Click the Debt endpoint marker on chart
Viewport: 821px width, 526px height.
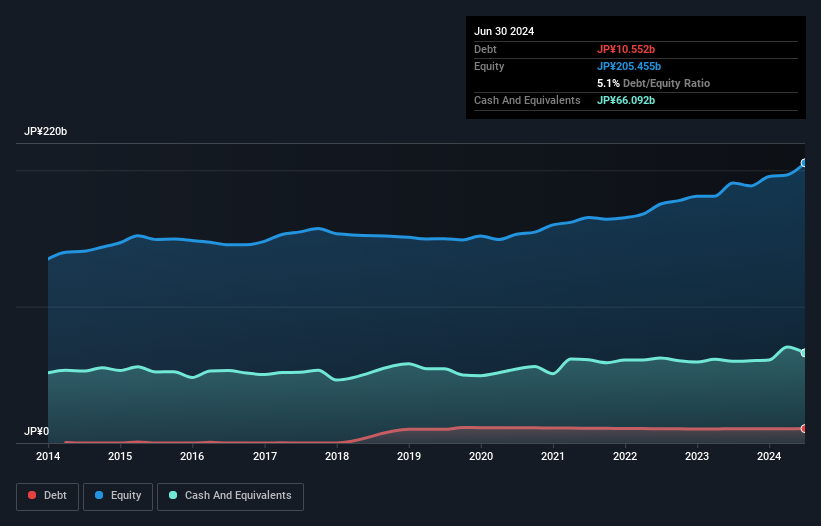pos(804,429)
